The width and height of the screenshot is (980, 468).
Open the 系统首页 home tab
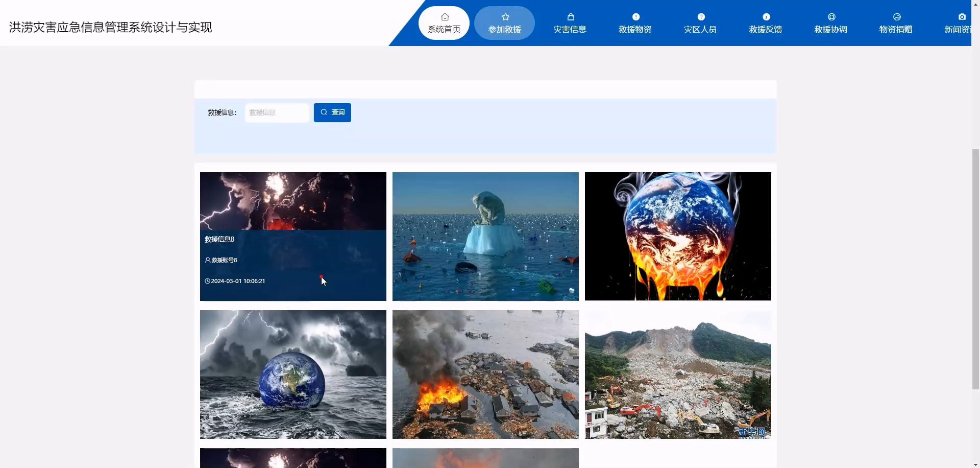tap(444, 23)
